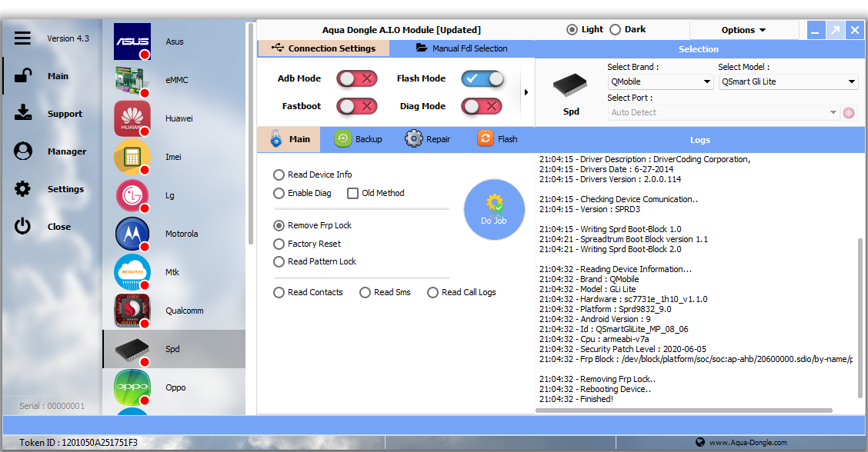This screenshot has height=452, width=868.
Task: Click the Settings gear icon
Action: pyautogui.click(x=22, y=188)
